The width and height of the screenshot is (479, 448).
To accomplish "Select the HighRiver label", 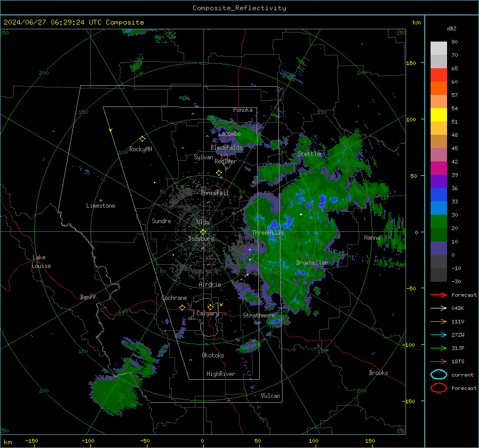I will point(221,374).
